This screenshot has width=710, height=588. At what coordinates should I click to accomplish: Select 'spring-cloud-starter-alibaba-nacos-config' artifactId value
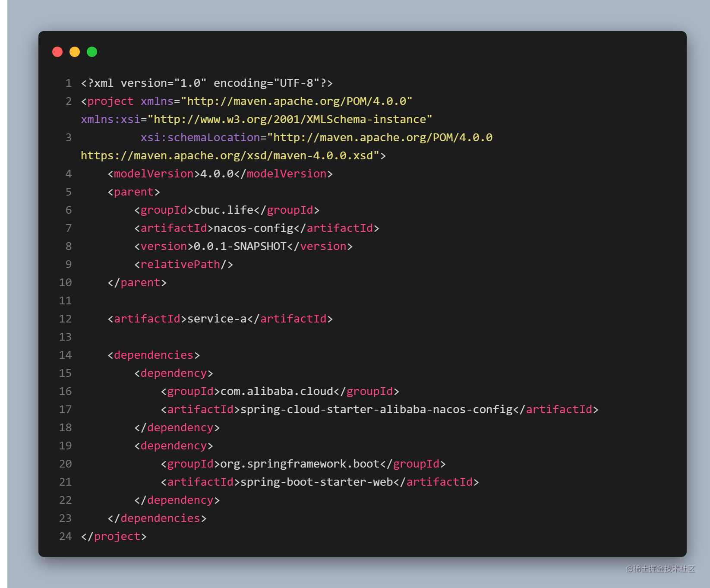376,410
